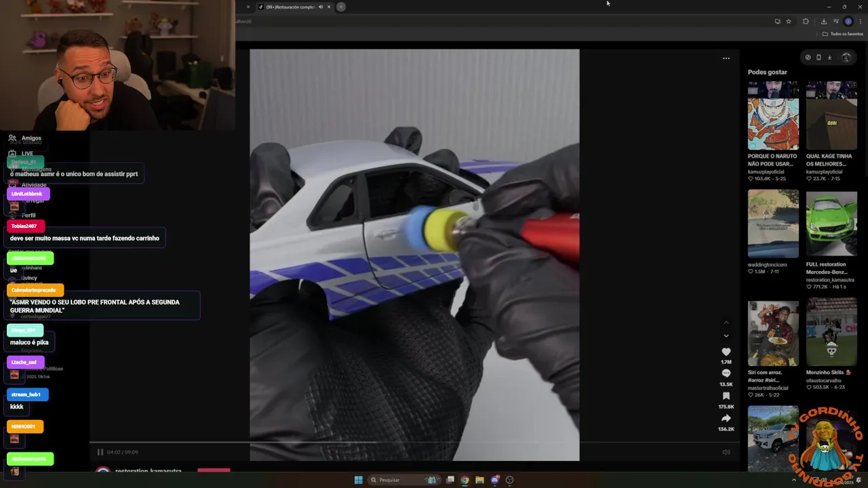Open Chrome extensions puzzle icon
Image resolution: width=868 pixels, height=488 pixels.
pos(806,21)
